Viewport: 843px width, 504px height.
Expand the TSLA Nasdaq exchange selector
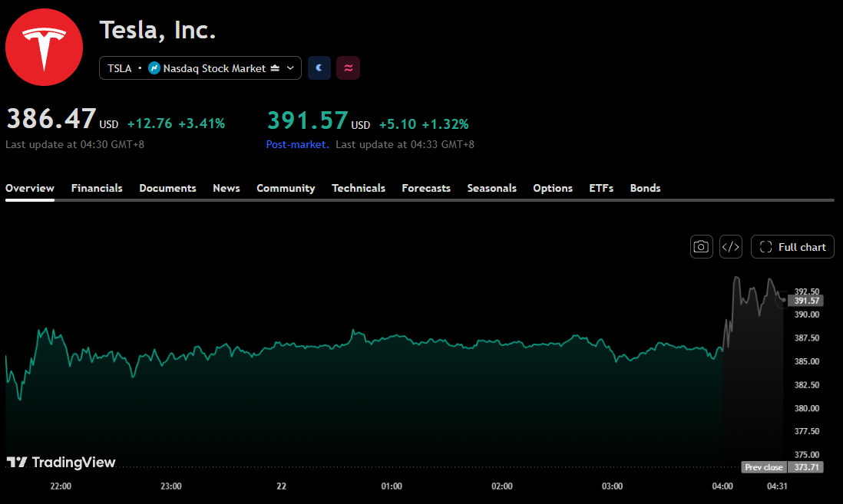200,68
